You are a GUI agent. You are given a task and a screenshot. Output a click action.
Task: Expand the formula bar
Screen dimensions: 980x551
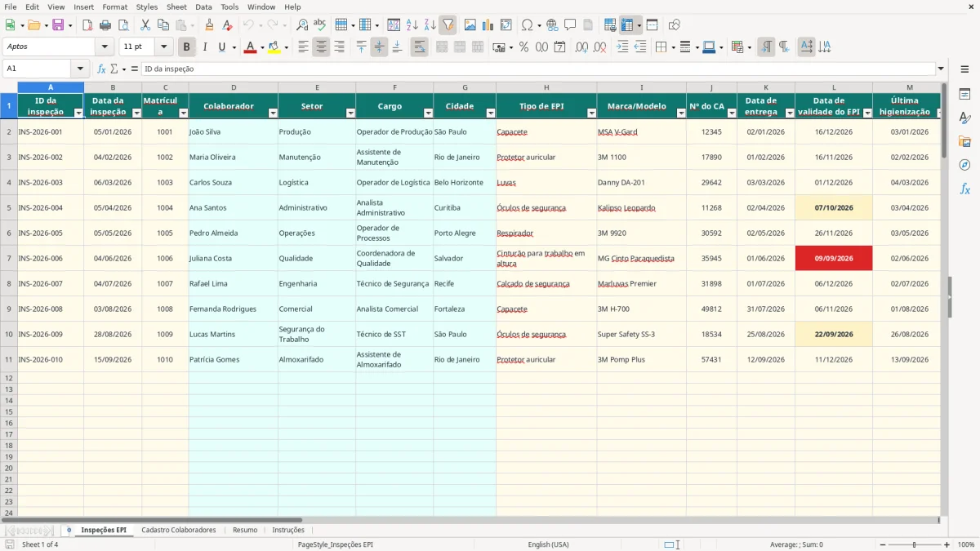pos(941,69)
